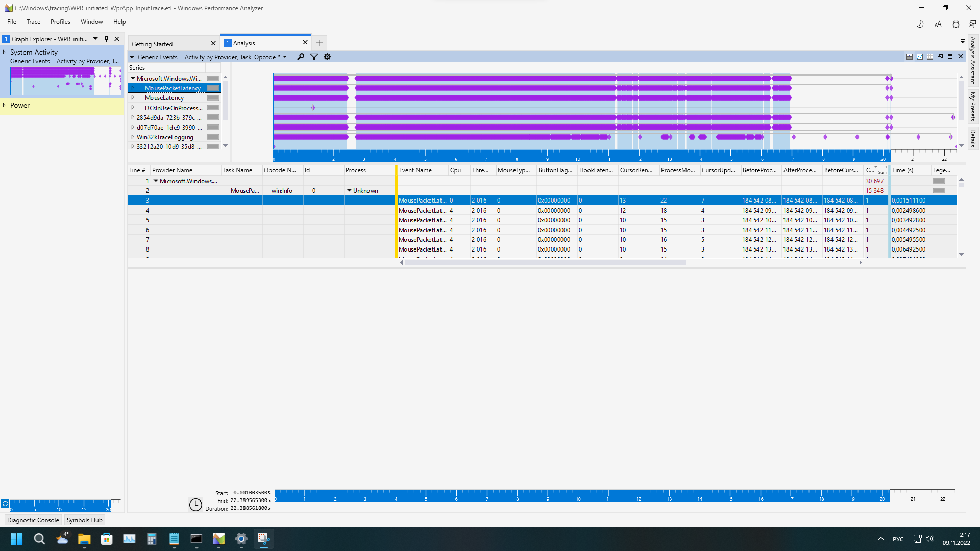Open the Diagnostic Console
The height and width of the screenshot is (551, 980).
[33, 520]
